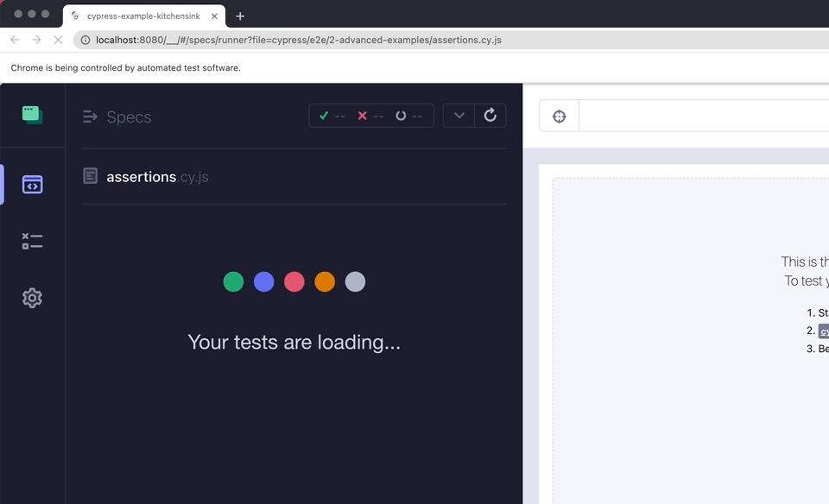
Task: Click the failed tests red X
Action: coord(362,116)
